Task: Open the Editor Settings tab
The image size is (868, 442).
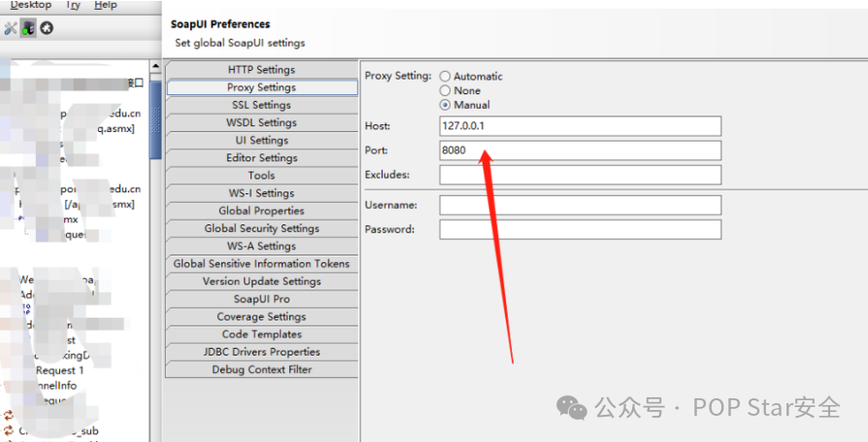Action: pos(262,157)
